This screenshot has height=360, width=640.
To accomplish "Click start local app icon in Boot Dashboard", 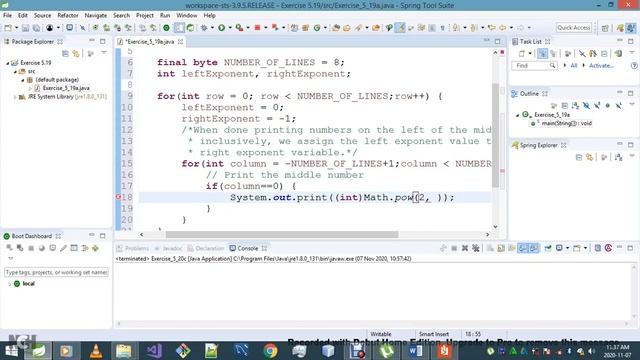I will coord(9,248).
